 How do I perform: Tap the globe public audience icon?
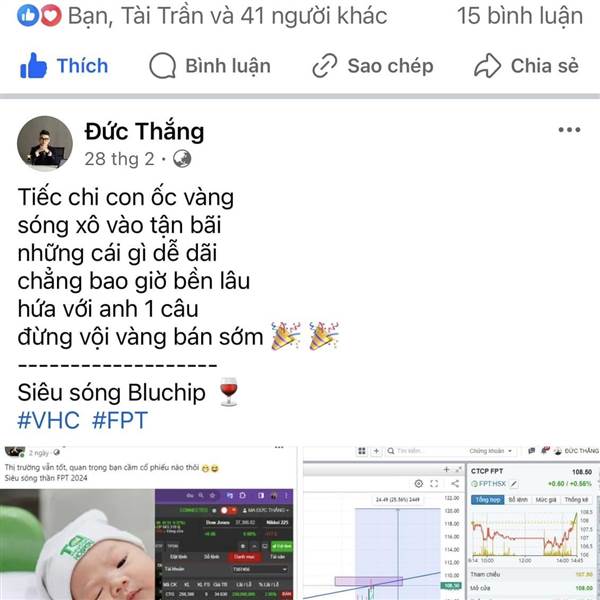coord(182,159)
